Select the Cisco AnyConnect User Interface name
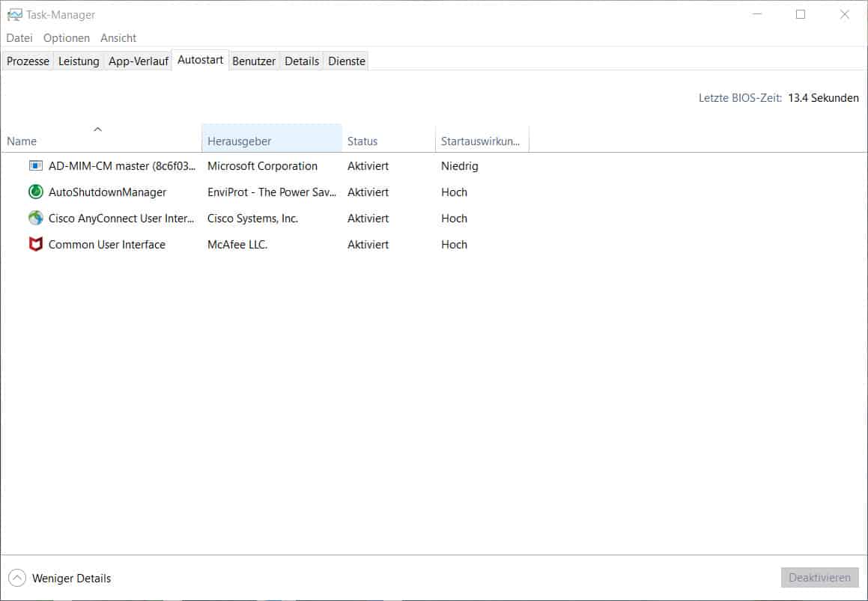Viewport: 868px width, 601px height. click(121, 218)
